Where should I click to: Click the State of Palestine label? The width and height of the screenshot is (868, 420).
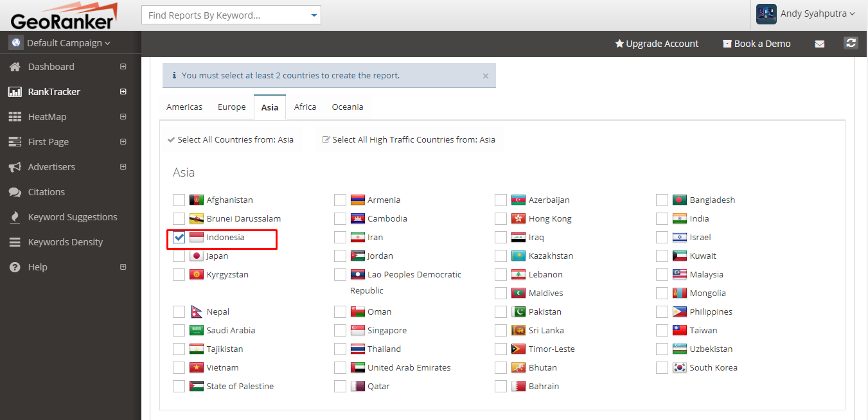(x=240, y=386)
